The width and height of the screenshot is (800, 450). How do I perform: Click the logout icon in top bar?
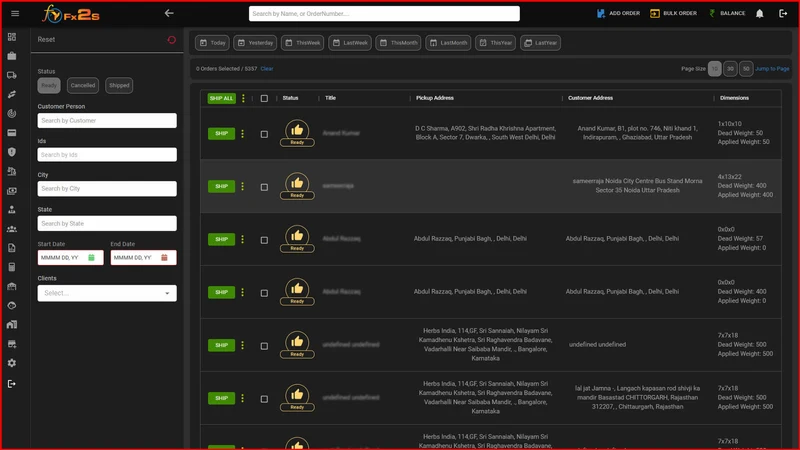tap(783, 13)
